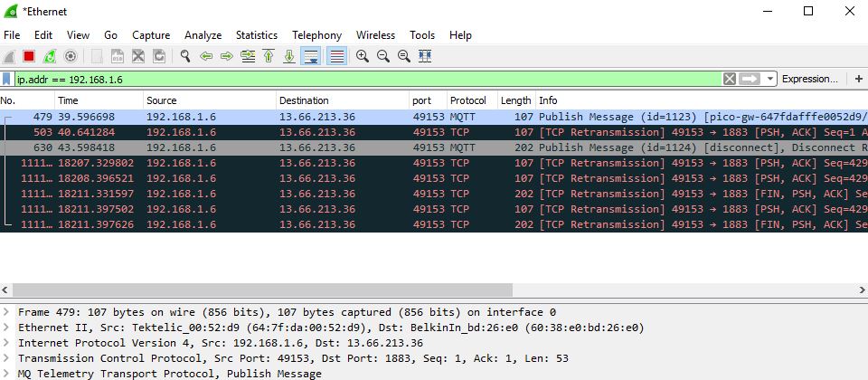The width and height of the screenshot is (868, 380).
Task: Stop the running capture with red square
Action: [29, 56]
